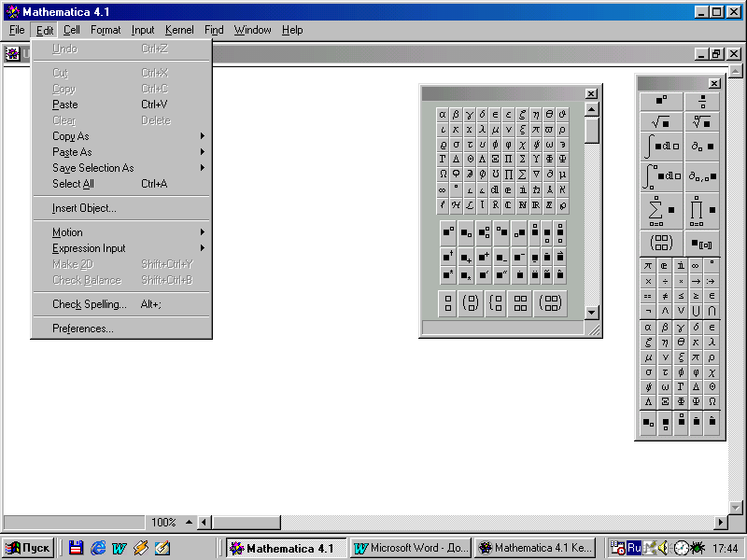Viewport: 747px width, 560px height.
Task: Click the aleph symbol in the scrollable palette
Action: tap(562, 189)
